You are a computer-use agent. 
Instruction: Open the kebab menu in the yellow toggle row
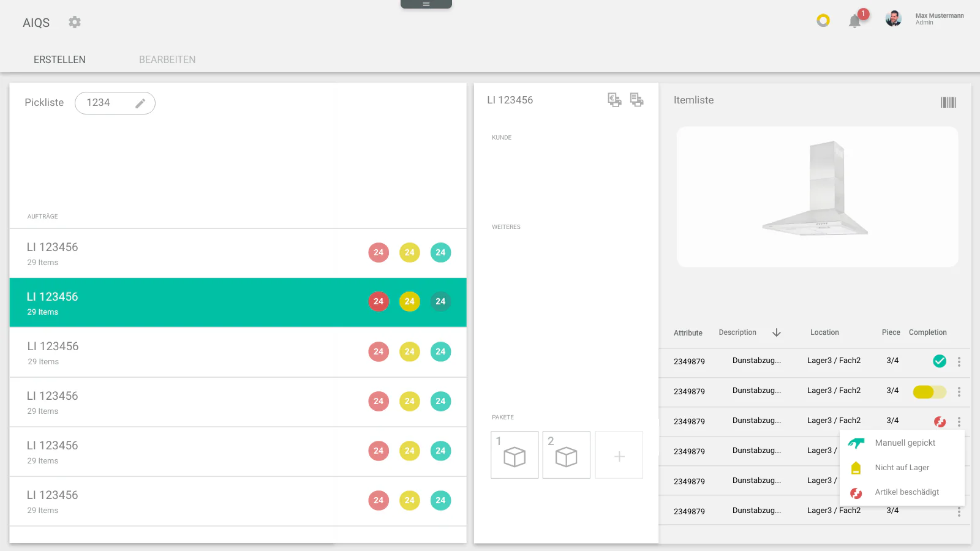[x=959, y=392]
